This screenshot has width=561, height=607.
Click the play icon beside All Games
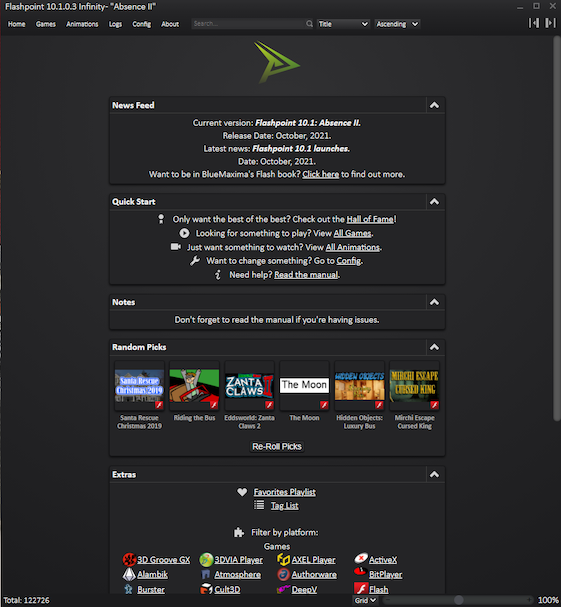[184, 233]
